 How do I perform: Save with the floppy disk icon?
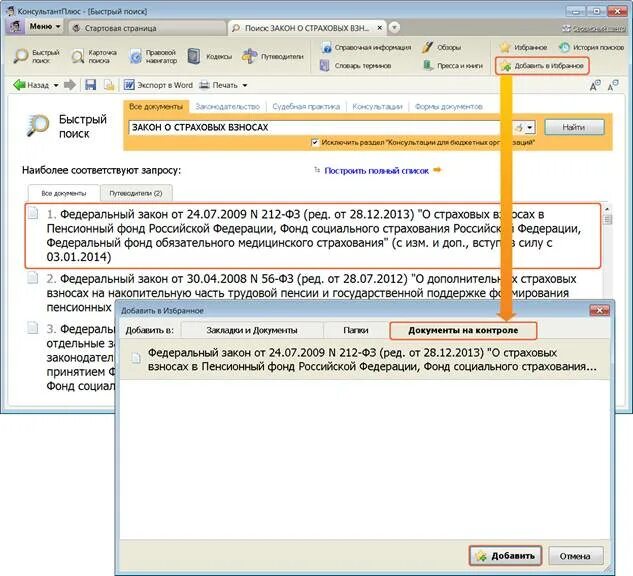[90, 85]
